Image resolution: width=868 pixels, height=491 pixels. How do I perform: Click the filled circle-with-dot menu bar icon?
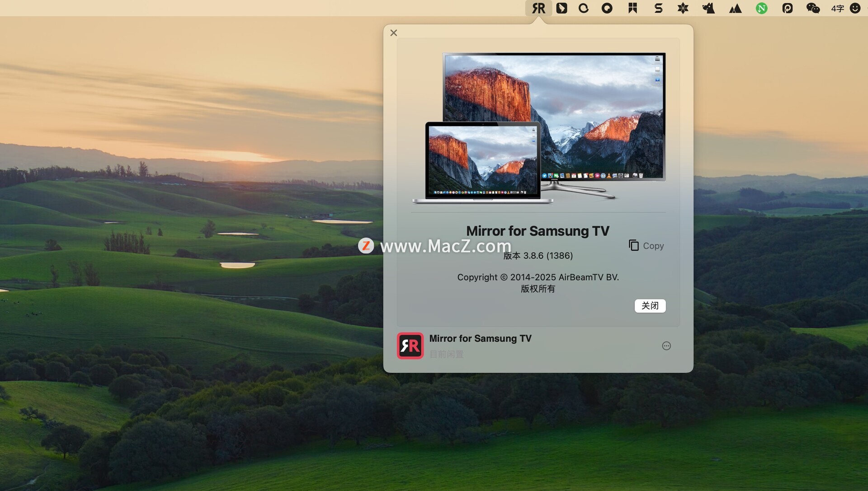tap(607, 8)
